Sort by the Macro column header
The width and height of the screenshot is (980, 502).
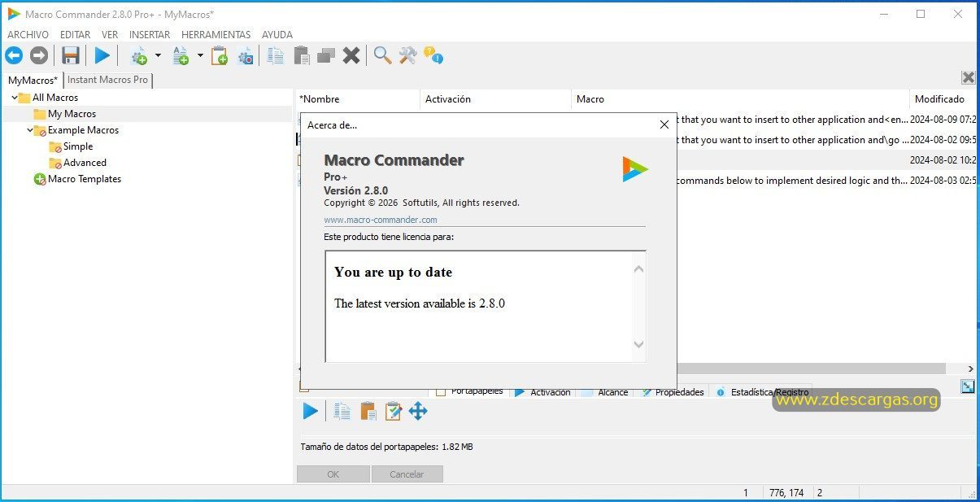(739, 98)
